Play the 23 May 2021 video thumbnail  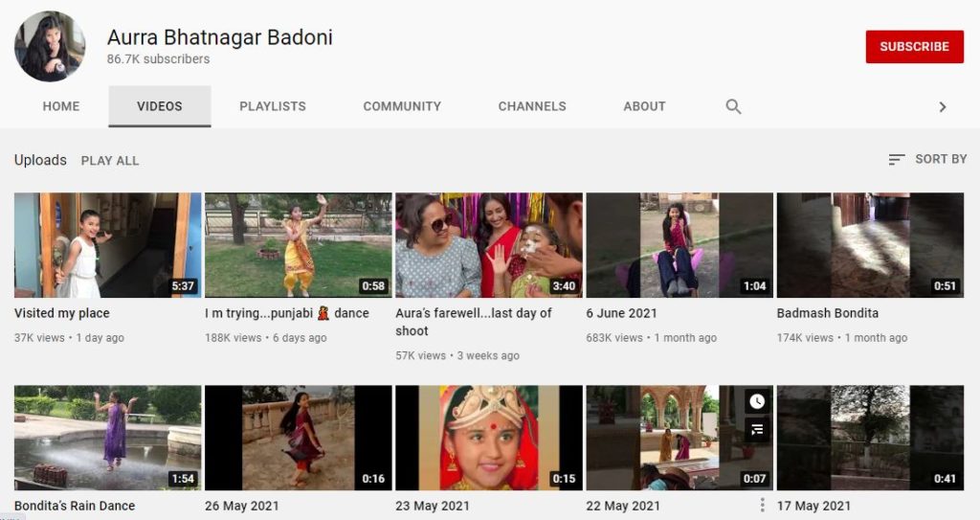(489, 438)
